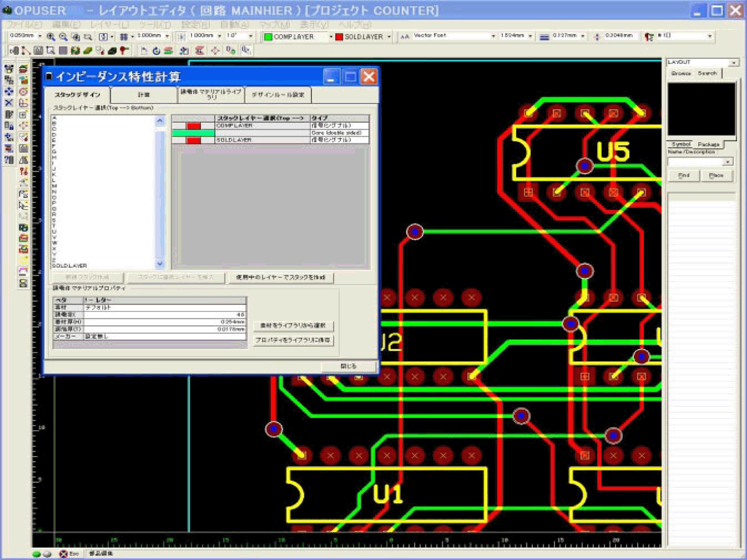Open the COMP.LAYER layer dropdown
The width and height of the screenshot is (747, 560).
pos(331,36)
